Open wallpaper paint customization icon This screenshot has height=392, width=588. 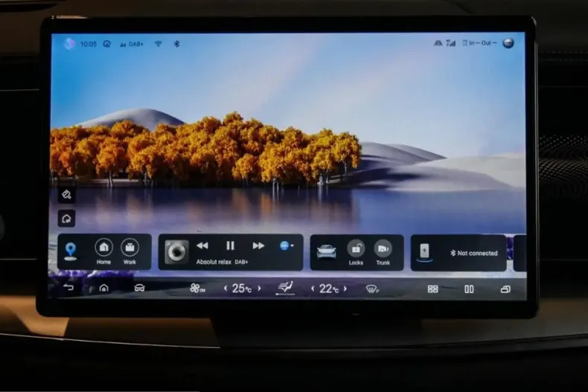[66, 195]
